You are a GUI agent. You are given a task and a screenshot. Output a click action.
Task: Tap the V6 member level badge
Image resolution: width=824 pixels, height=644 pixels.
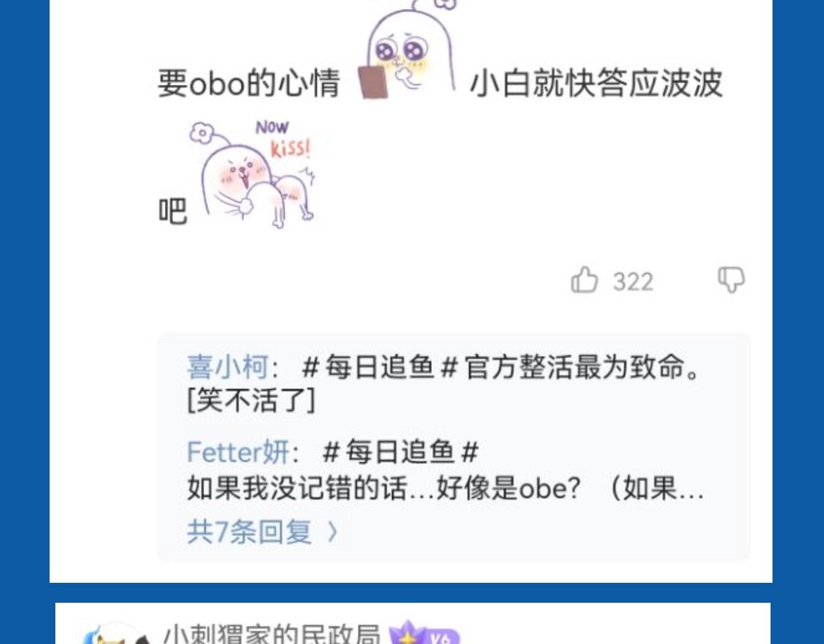[440, 637]
